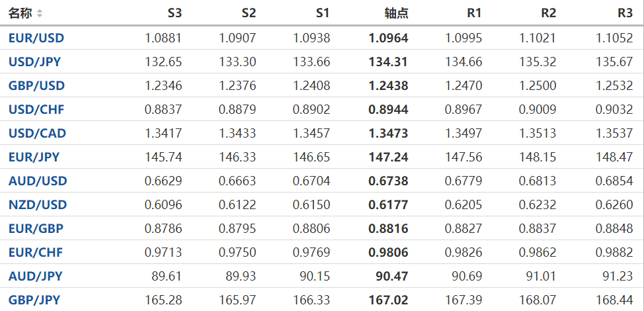644x311 pixels.
Task: Open the USD/CAD currency pair
Action: [37, 133]
